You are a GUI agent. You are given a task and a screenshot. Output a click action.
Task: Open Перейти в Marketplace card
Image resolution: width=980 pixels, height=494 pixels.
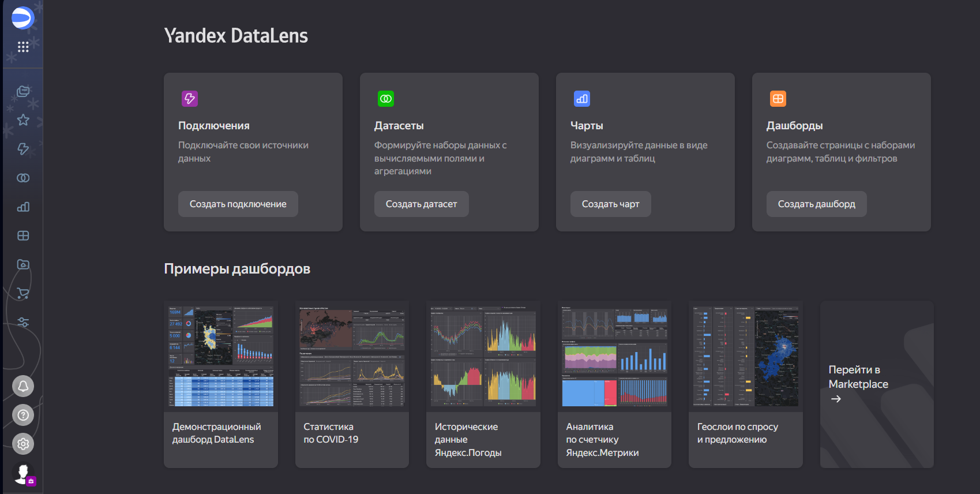tap(877, 384)
